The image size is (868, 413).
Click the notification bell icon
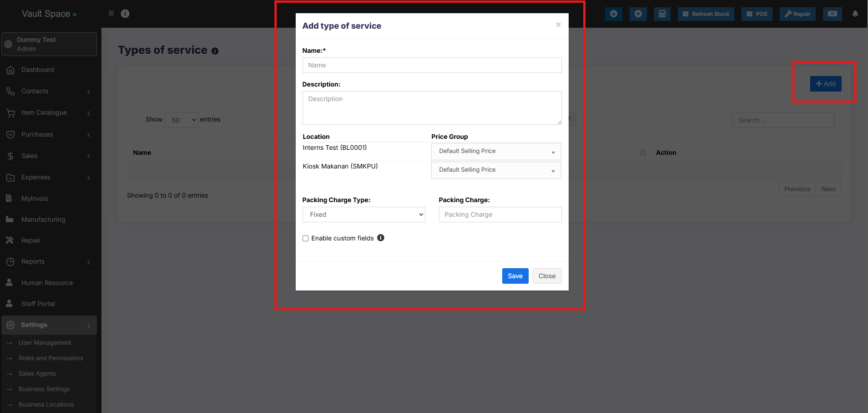tap(855, 14)
